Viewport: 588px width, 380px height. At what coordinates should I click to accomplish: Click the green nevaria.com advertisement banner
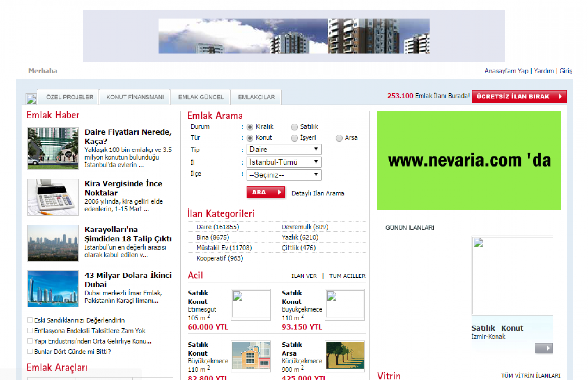click(469, 160)
